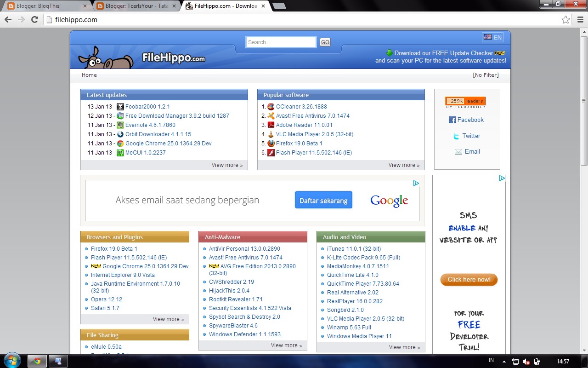Click the filehippo.com address bar
This screenshot has width=588, height=368.
coord(307,19)
